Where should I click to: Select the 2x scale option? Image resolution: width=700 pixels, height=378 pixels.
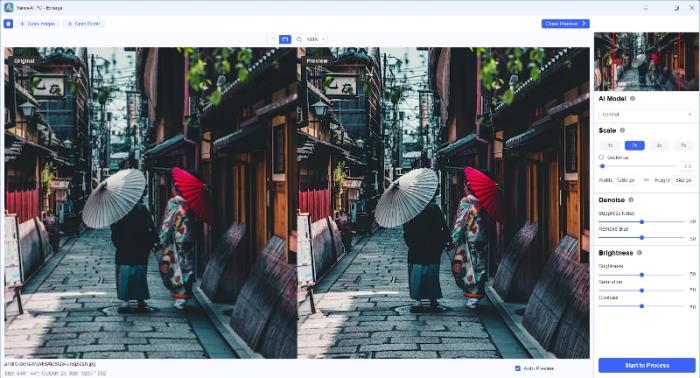pyautogui.click(x=634, y=145)
